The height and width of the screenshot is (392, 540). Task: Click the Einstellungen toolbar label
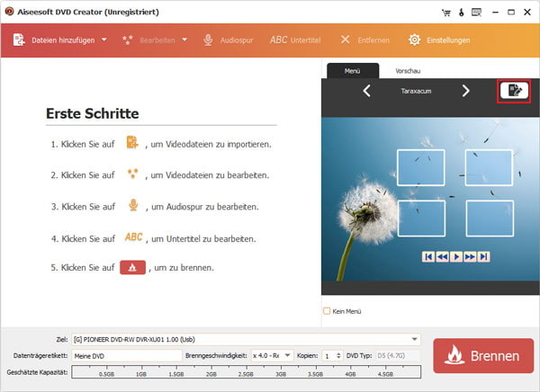(x=448, y=40)
